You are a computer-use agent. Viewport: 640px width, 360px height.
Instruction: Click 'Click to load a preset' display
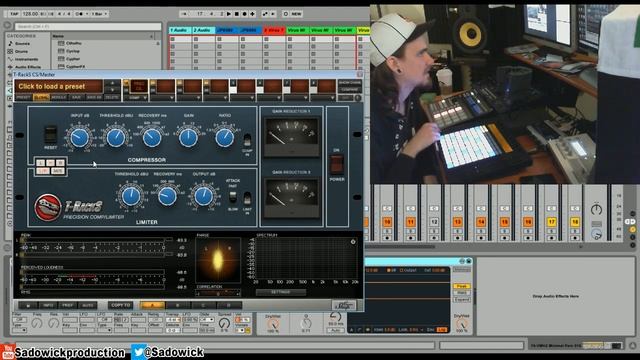(59, 87)
